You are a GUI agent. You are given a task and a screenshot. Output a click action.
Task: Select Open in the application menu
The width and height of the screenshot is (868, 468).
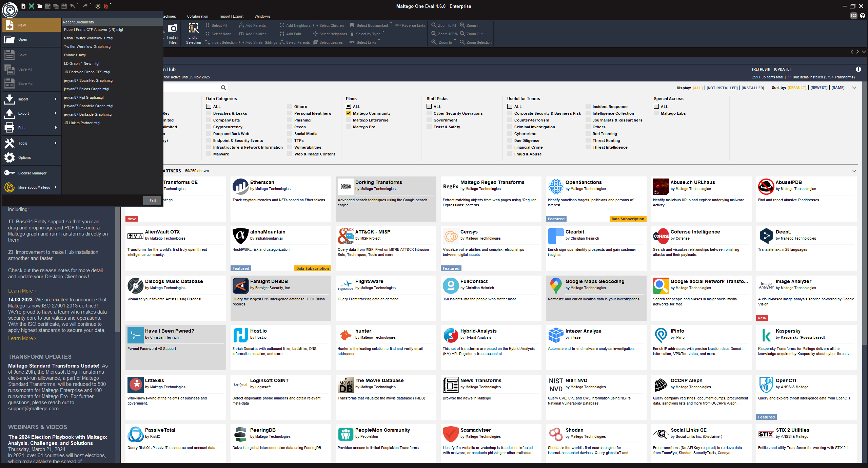click(x=32, y=39)
